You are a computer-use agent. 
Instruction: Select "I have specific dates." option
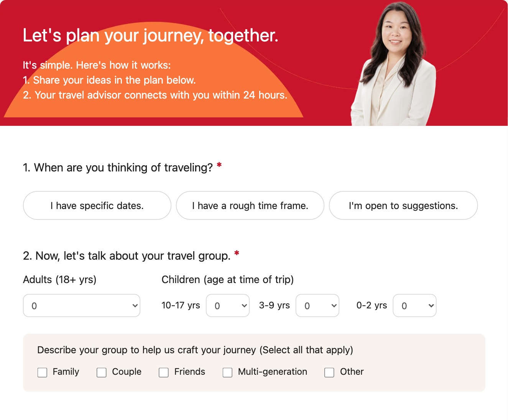(97, 206)
